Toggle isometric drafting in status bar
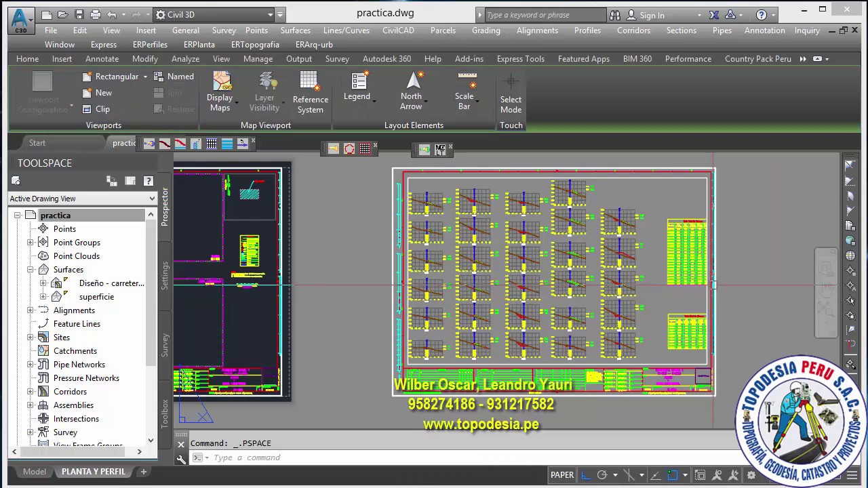Screen dimensions: 868x488 [630, 475]
